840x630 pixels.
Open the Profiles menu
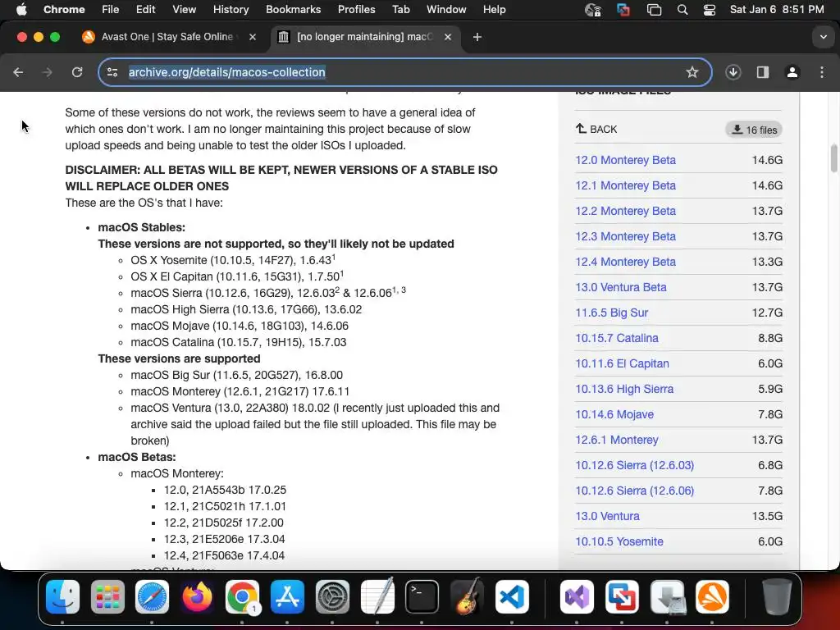tap(356, 10)
